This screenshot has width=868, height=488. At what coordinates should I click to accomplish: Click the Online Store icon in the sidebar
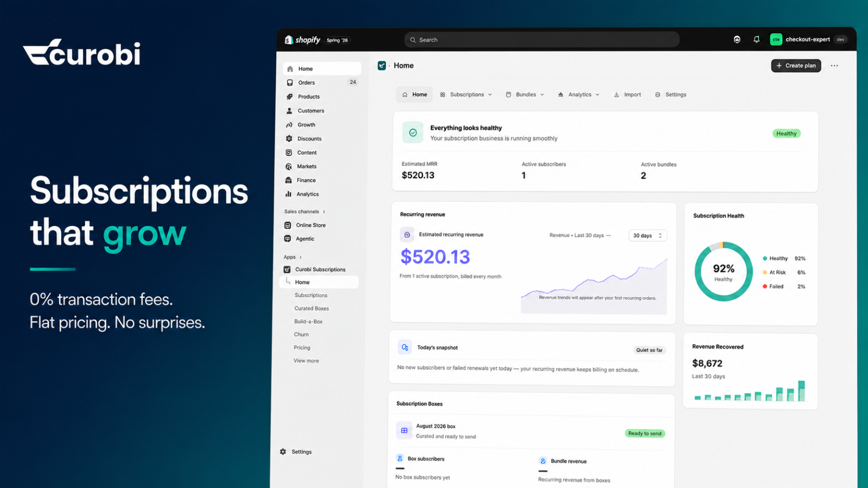(288, 225)
